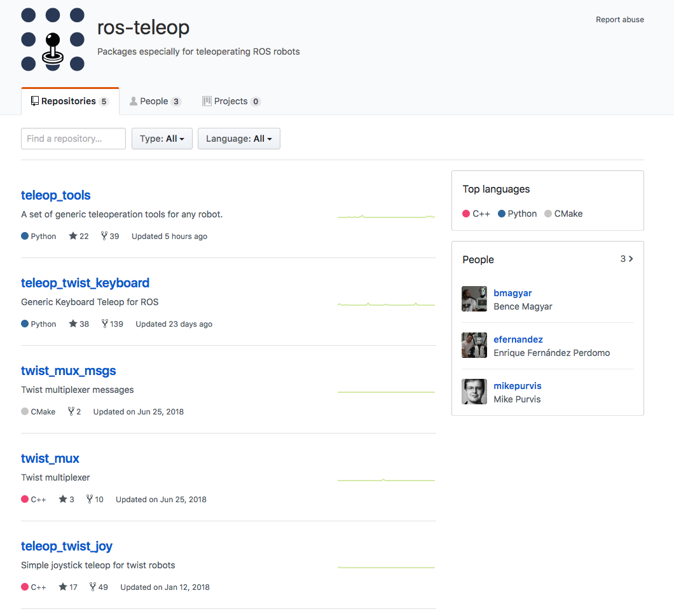The height and width of the screenshot is (616, 674).
Task: Open the twist_mux repository
Action: (50, 458)
